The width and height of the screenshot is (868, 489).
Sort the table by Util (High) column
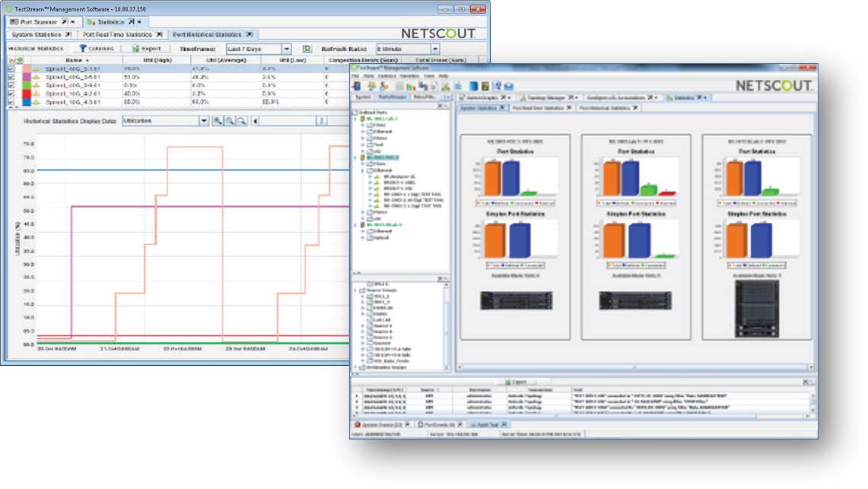[157, 60]
